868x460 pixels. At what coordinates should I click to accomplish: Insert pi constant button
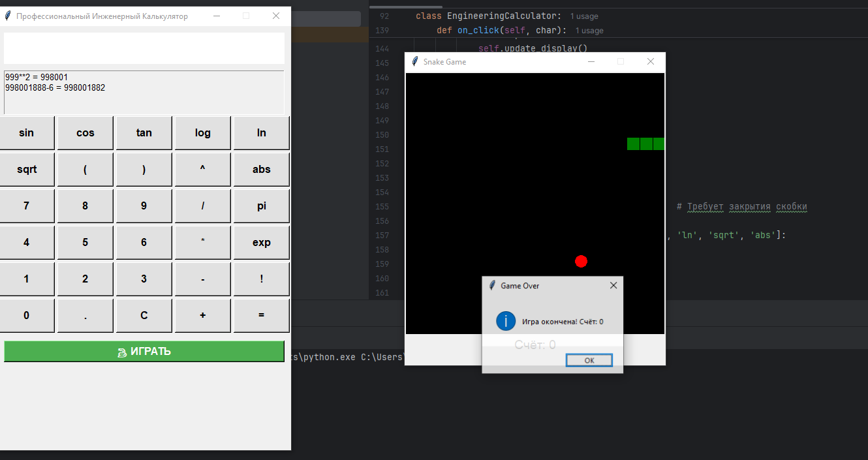click(262, 206)
